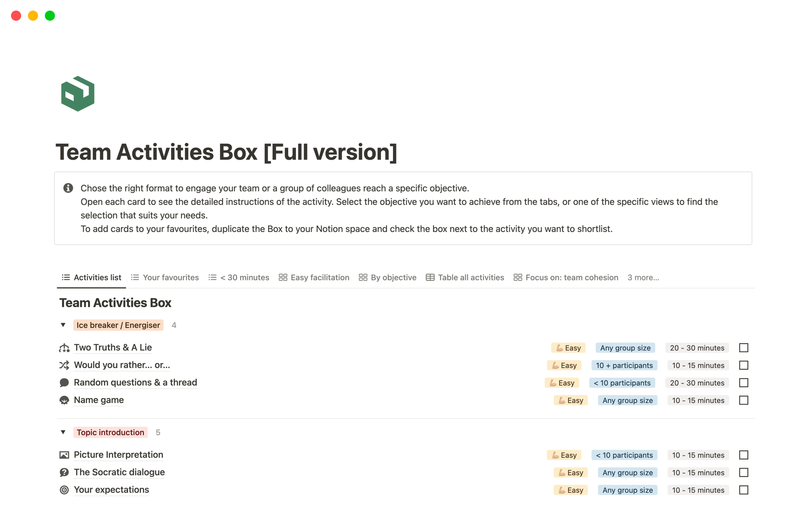
Task: Switch to the Your favourites tab
Action: pyautogui.click(x=165, y=278)
